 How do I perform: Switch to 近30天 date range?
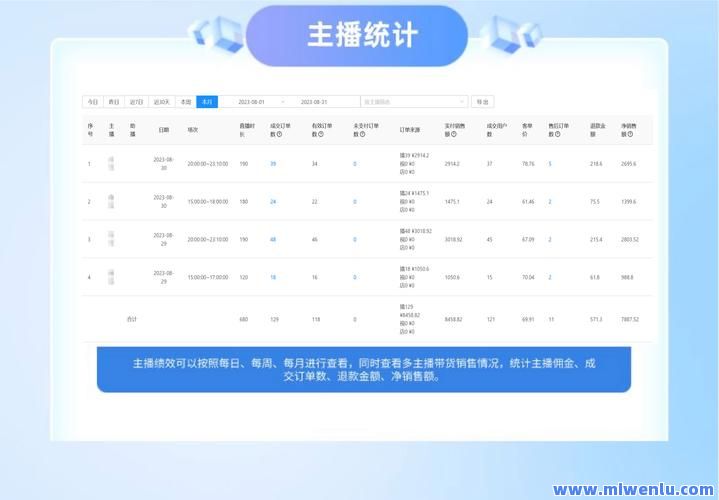pyautogui.click(x=161, y=102)
